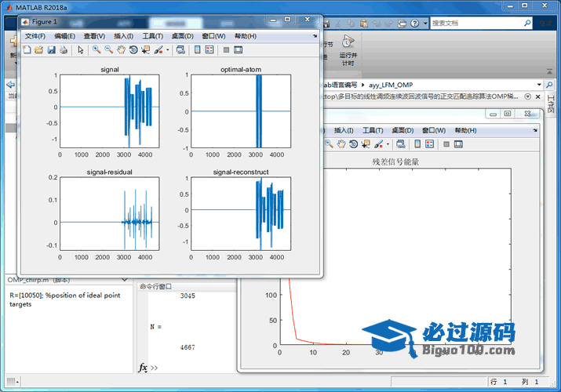Click Switch Windows icon in quick access bar
Screen dimensions: 561x392
pos(403,24)
